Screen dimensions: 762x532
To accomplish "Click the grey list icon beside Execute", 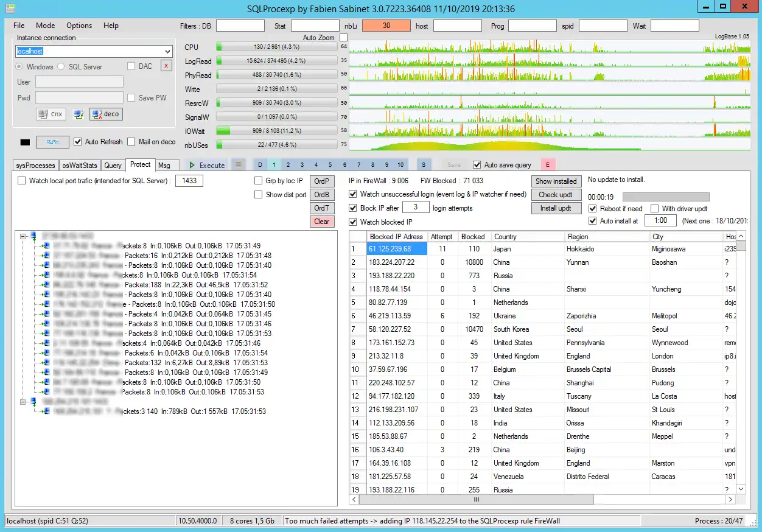I will coord(239,164).
